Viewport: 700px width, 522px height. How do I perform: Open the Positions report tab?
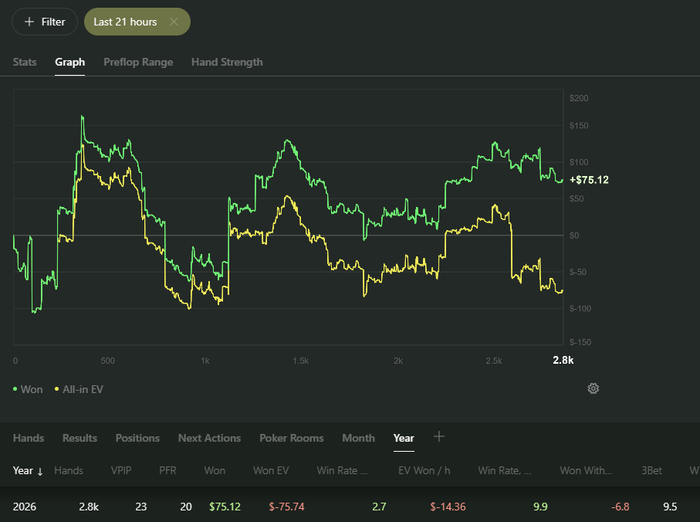click(138, 438)
